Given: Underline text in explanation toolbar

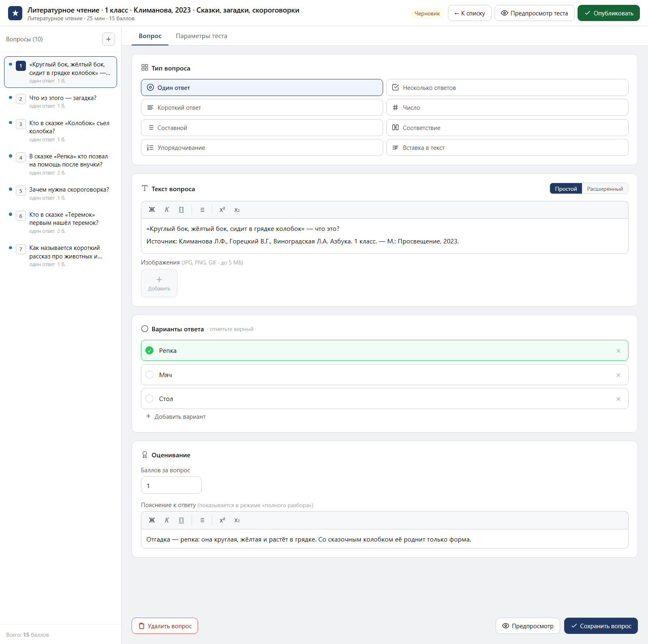Looking at the screenshot, I should pos(181,520).
